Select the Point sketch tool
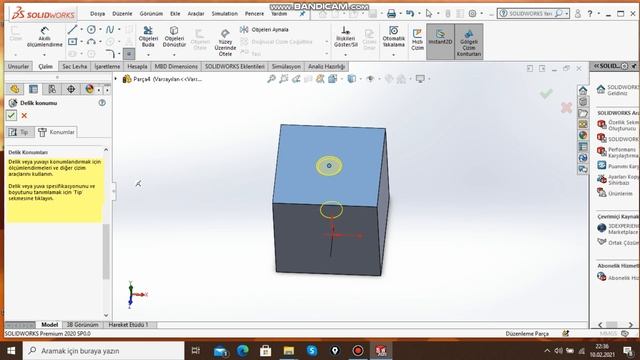The height and width of the screenshot is (360, 640). point(129,54)
